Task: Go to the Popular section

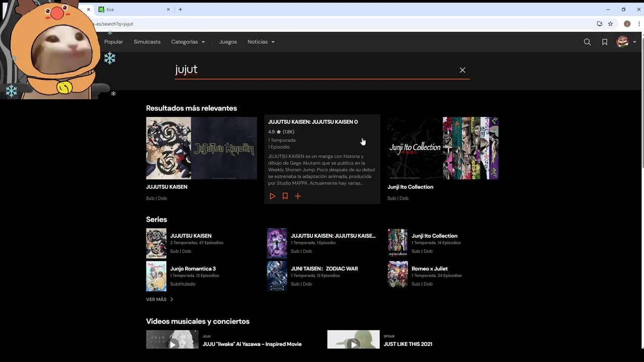Action: (x=114, y=42)
